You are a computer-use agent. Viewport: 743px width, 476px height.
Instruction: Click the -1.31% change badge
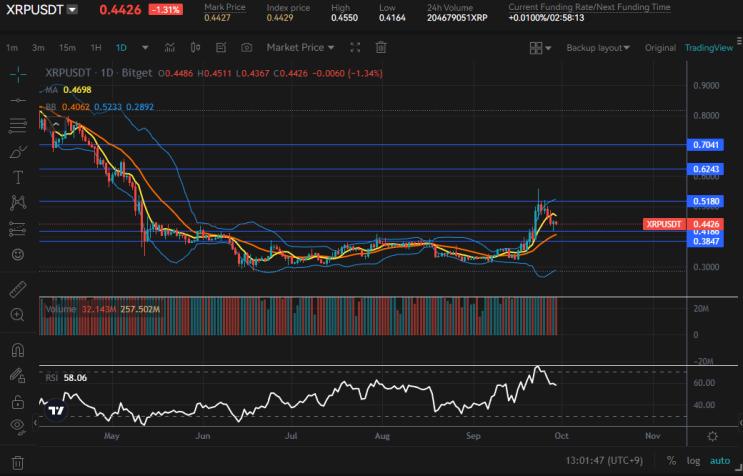click(165, 9)
